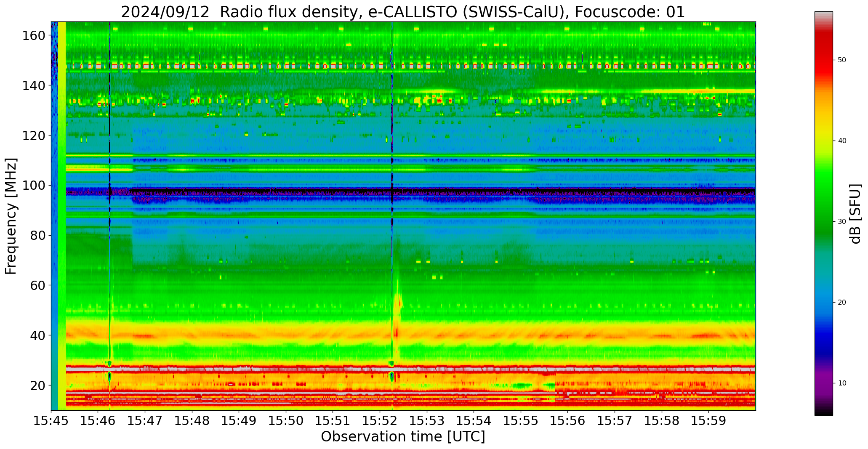
Task: Click the 15:46 time tick label
Action: (x=98, y=421)
